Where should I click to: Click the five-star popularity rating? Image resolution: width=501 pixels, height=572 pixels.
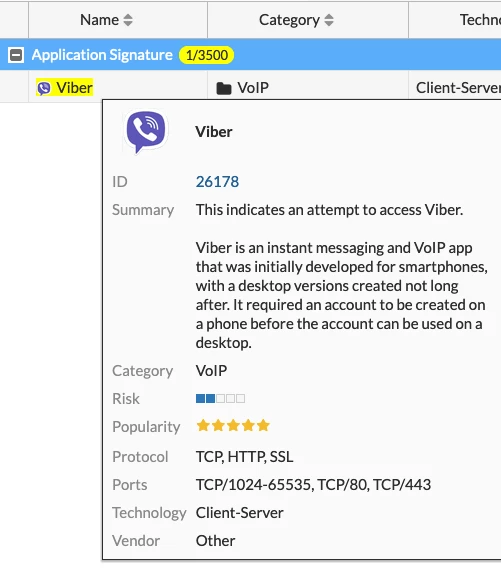(233, 425)
